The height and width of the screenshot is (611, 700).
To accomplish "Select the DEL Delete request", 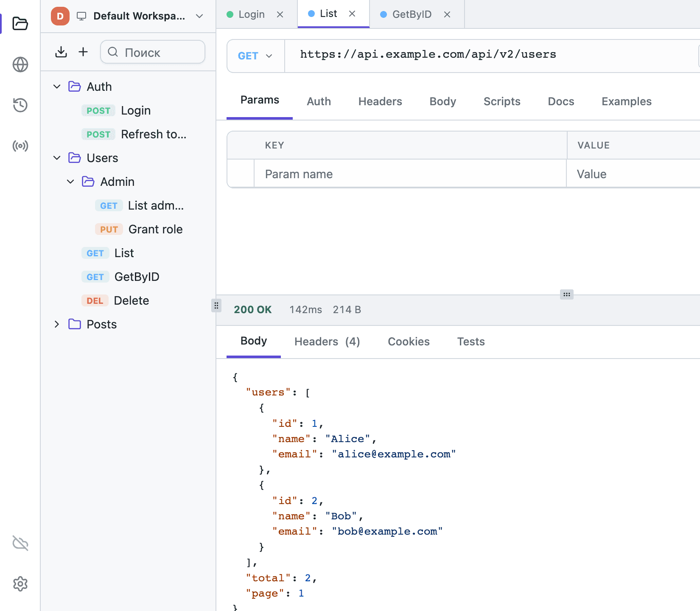I will [x=127, y=300].
